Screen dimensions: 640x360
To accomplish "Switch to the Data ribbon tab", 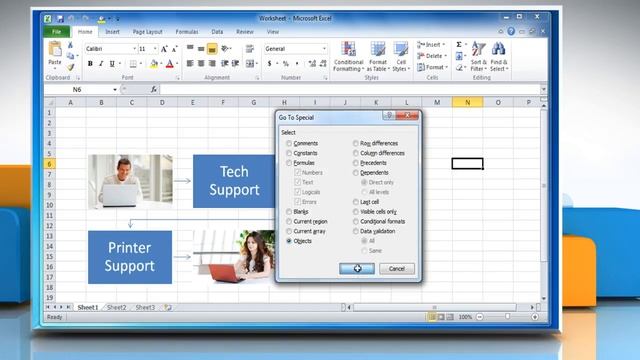I will [x=217, y=31].
